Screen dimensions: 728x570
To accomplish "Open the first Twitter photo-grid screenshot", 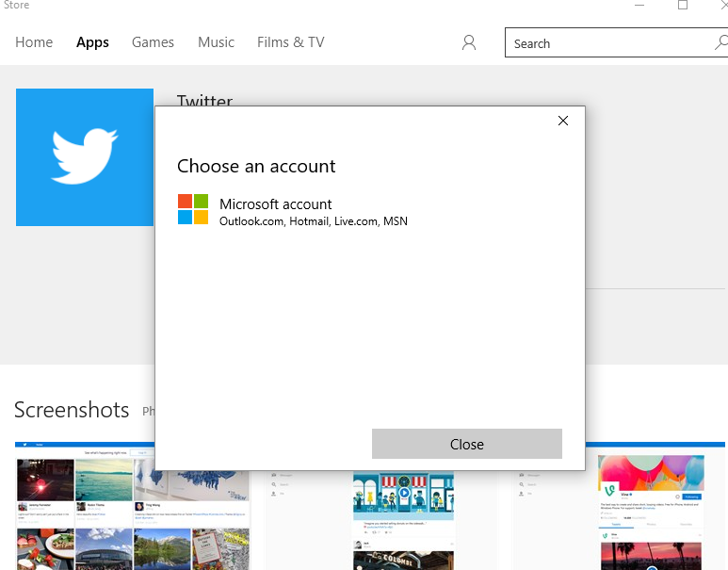I will [133, 506].
